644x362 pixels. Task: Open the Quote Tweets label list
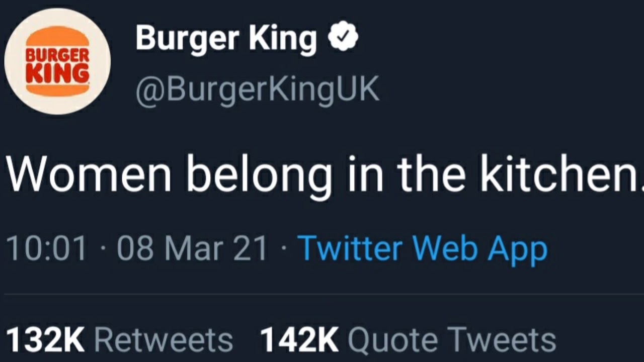451,340
